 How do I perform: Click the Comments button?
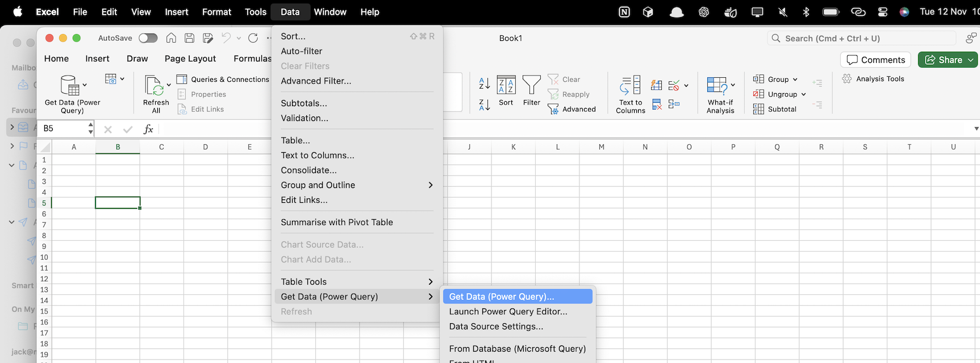click(x=875, y=60)
